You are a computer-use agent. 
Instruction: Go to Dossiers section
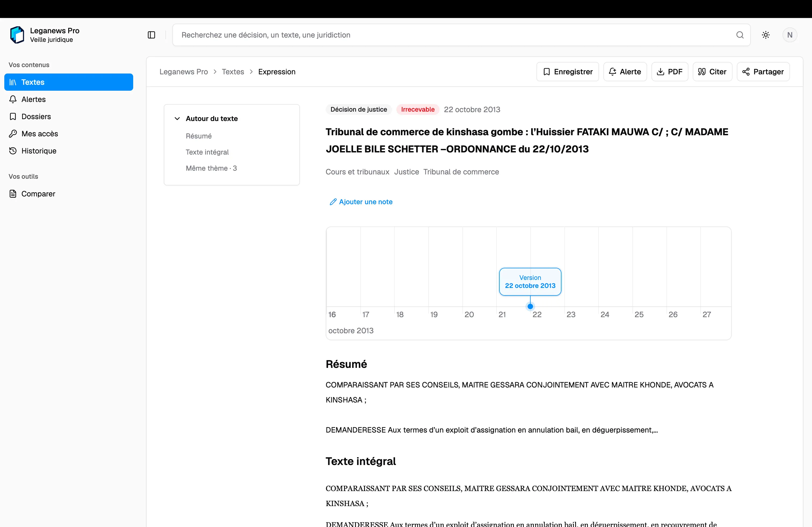pos(68,116)
